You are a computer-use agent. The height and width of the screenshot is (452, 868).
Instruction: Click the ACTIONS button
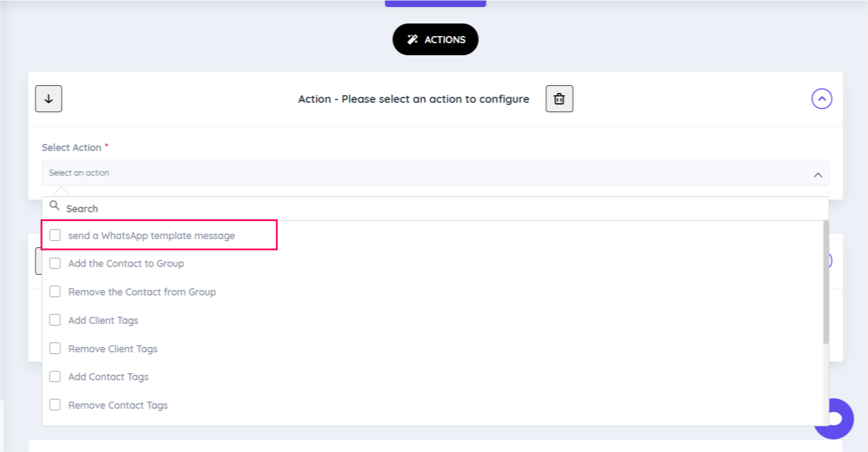point(435,39)
